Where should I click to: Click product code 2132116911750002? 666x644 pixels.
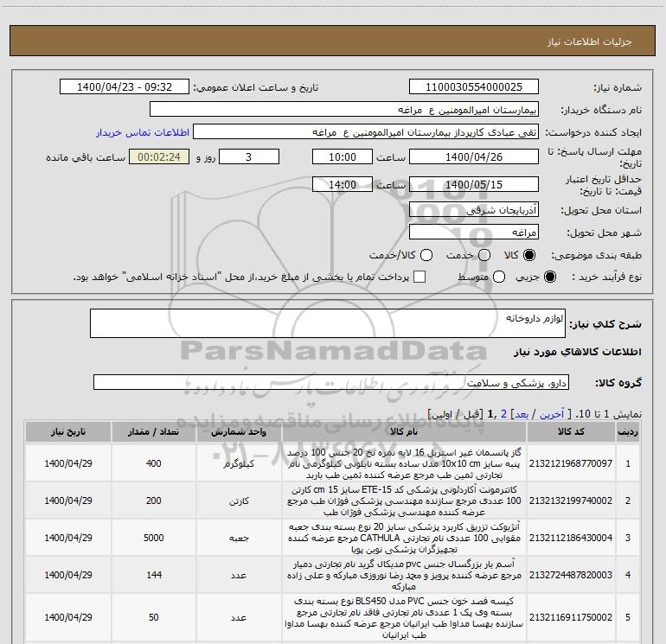pos(571,617)
